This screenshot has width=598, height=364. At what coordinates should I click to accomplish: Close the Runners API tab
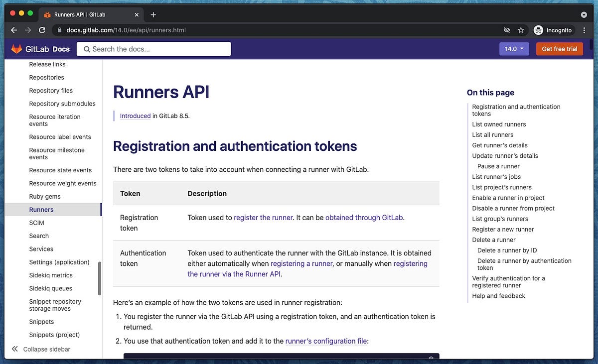point(137,15)
